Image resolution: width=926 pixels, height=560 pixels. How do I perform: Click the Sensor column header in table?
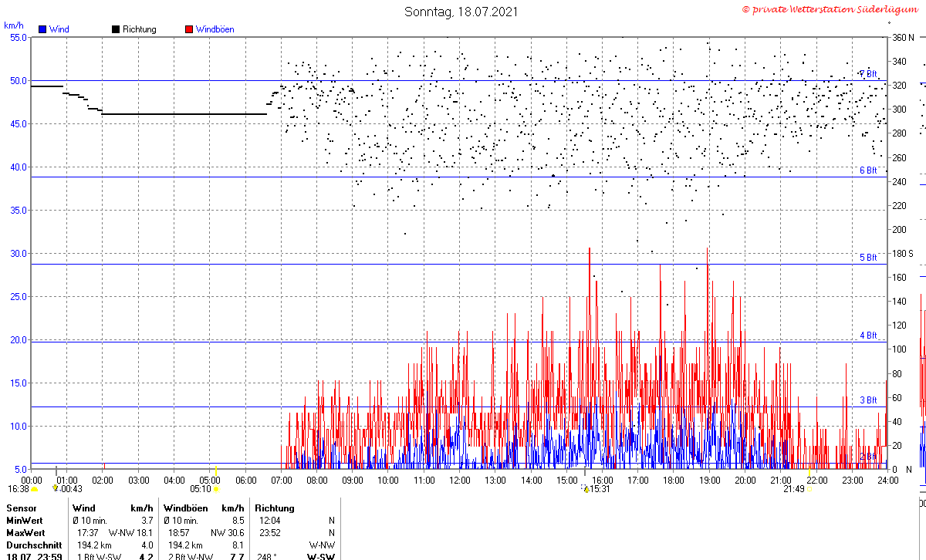point(22,508)
